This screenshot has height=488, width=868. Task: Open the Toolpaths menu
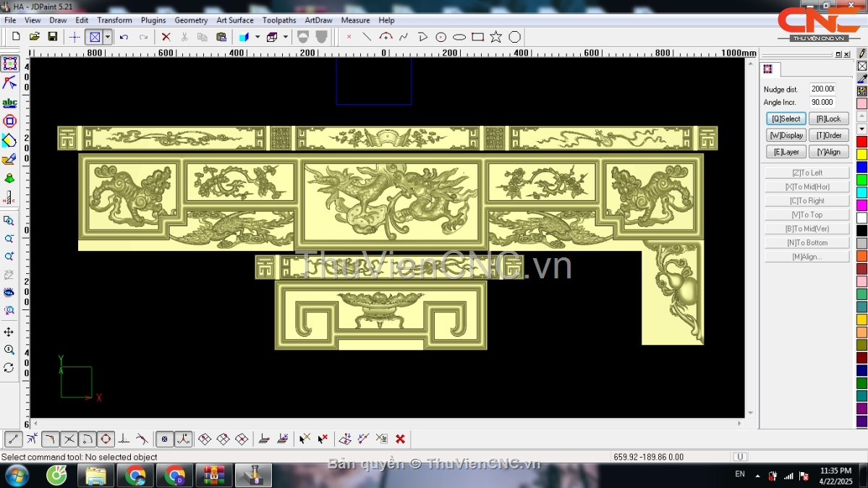click(x=279, y=20)
